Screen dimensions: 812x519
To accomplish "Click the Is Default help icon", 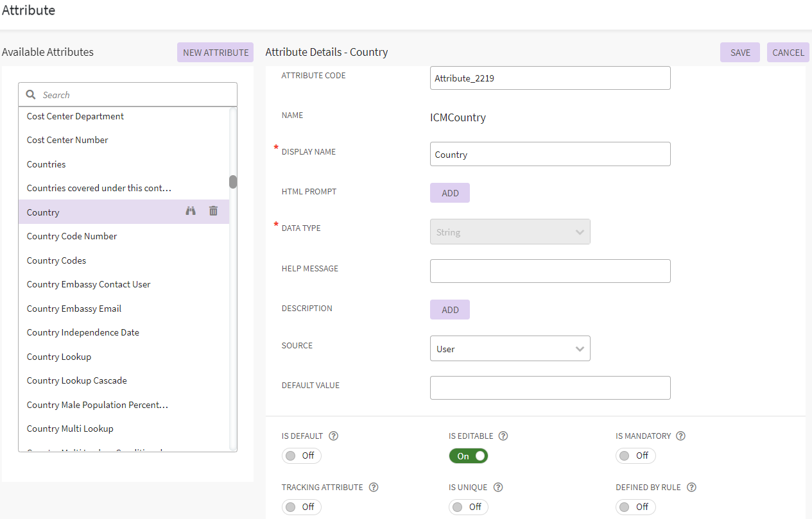I will click(x=333, y=436).
